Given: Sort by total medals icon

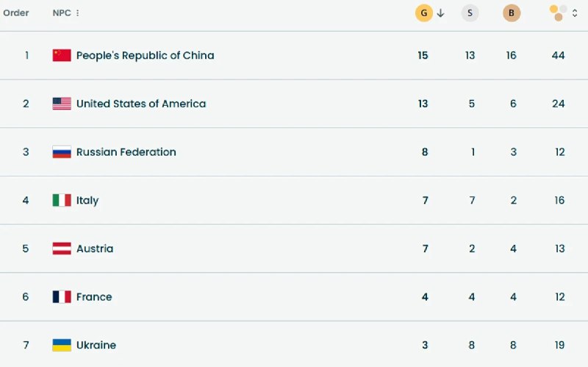Looking at the screenshot, I should point(558,13).
